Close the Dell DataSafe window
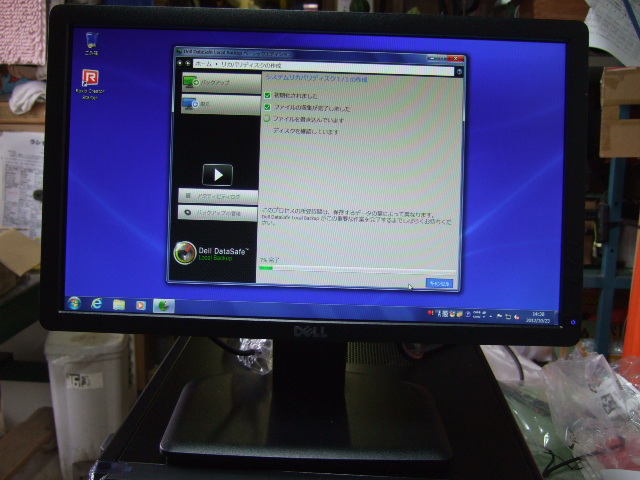Image resolution: width=640 pixels, height=480 pixels. coord(456,59)
